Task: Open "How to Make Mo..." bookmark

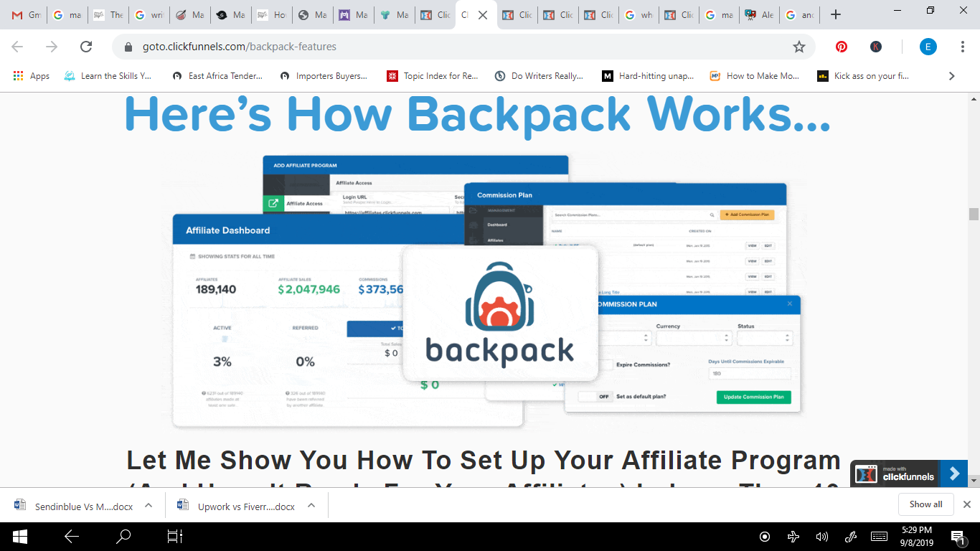Action: (755, 76)
